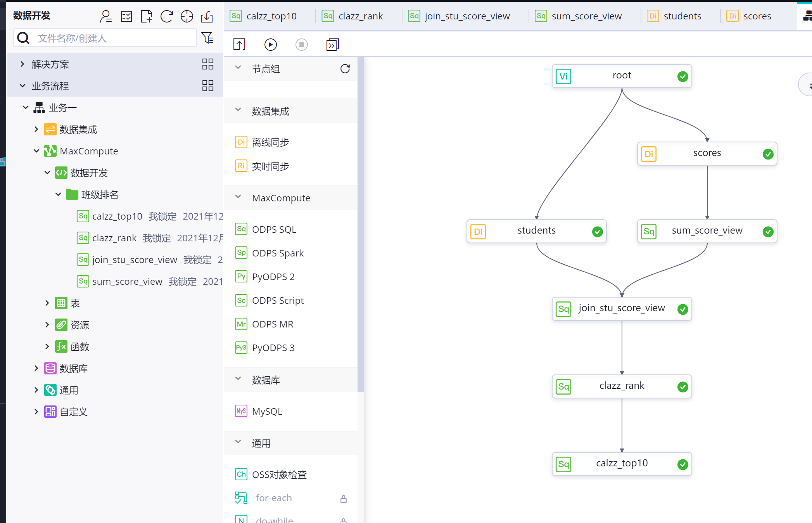Image resolution: width=812 pixels, height=523 pixels.
Task: Collapse the MaxCompute palette section
Action: pos(238,197)
